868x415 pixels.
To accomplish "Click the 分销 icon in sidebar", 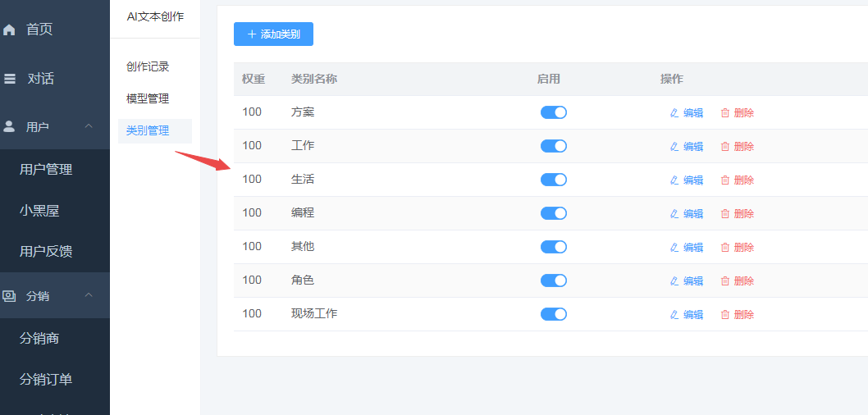I will tap(10, 296).
